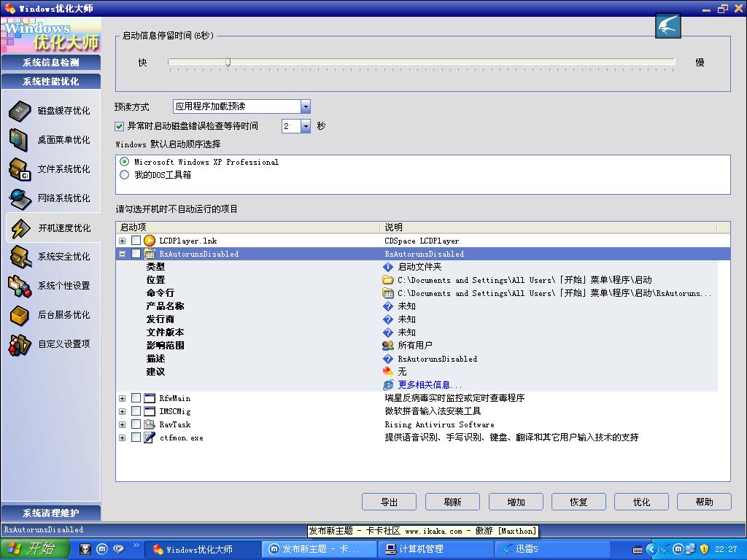
Task: Switch to the 发布新主题 taskbar window
Action: point(320,549)
